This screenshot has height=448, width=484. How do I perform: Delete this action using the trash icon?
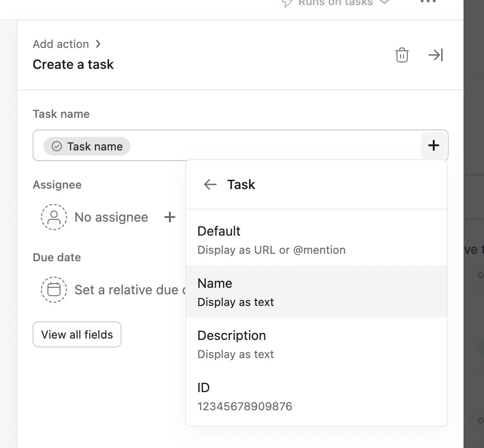(x=402, y=54)
